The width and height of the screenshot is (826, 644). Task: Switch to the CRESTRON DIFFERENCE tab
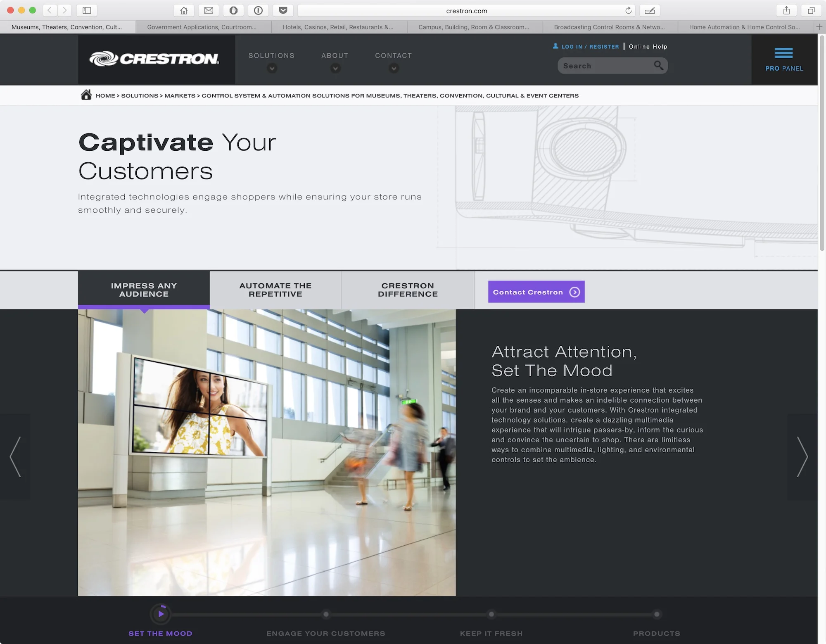(x=408, y=290)
